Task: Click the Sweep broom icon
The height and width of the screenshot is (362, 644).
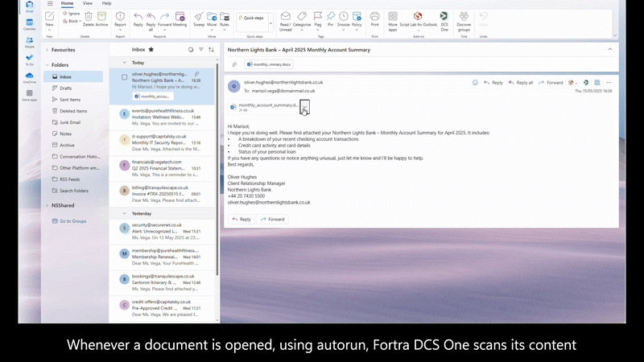Action: [x=199, y=16]
